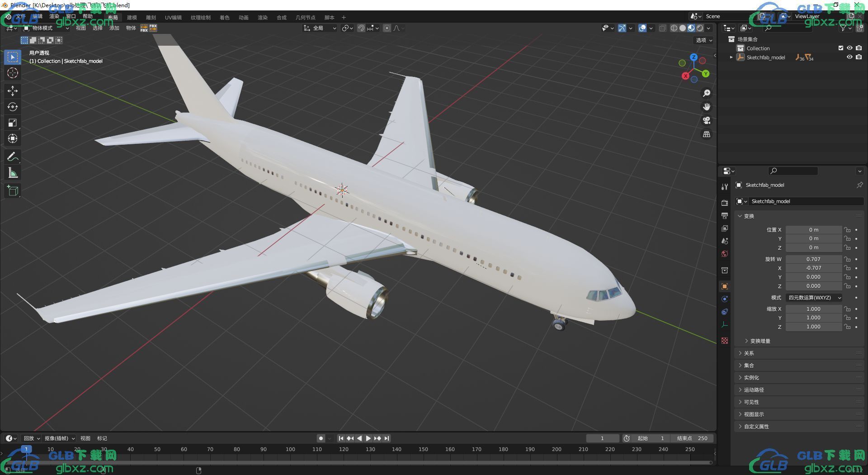Open the 全局 transform orientation dropdown
868x475 pixels.
pyautogui.click(x=320, y=28)
